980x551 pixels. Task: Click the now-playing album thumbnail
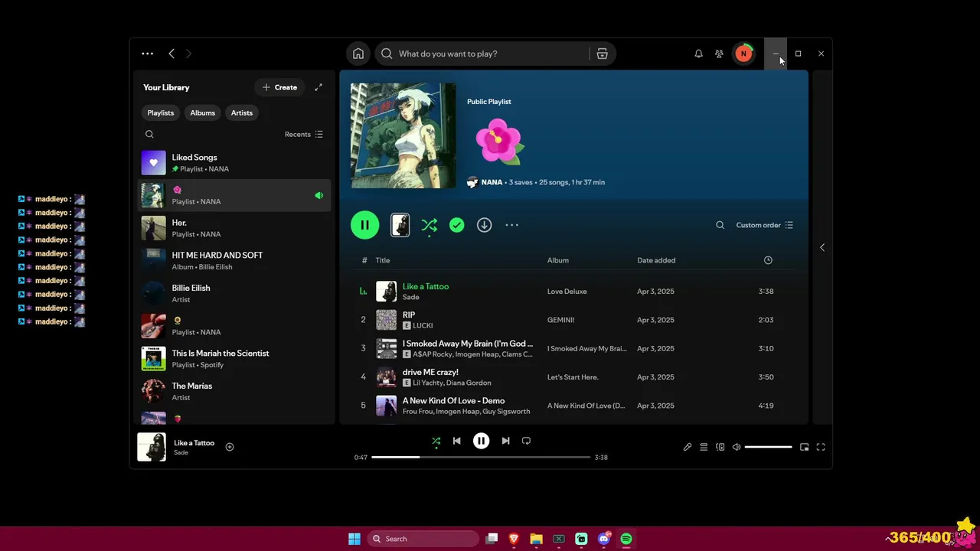(x=152, y=447)
